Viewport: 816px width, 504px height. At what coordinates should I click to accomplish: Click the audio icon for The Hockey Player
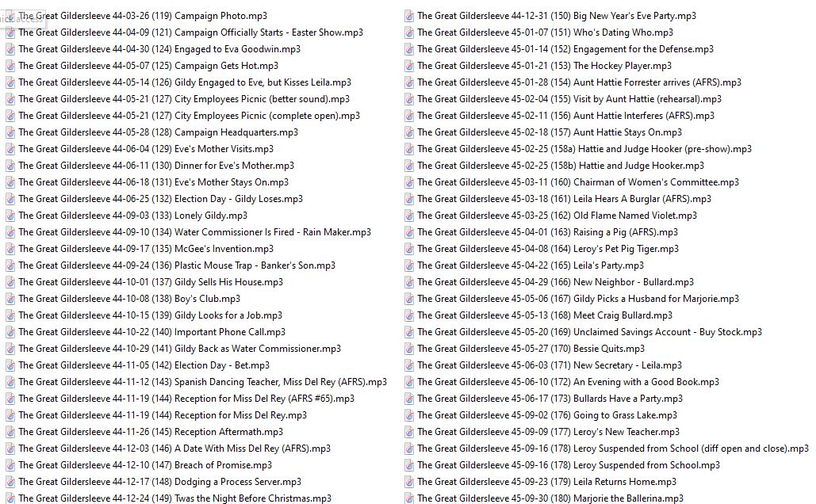[409, 66]
